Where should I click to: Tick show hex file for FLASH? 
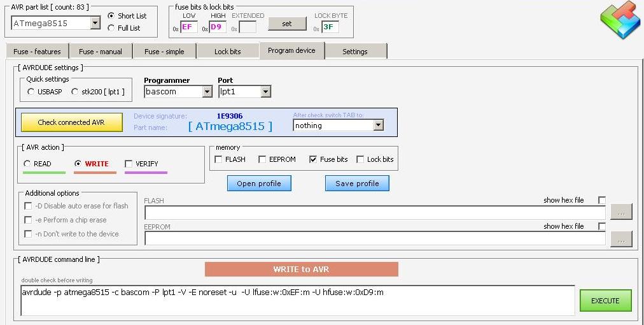tap(602, 200)
